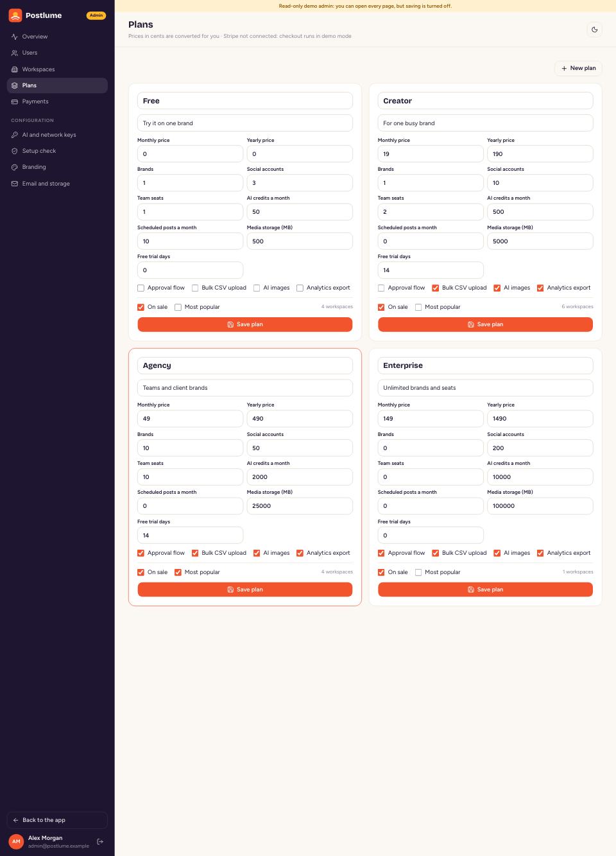Open Overview from the sidebar
The image size is (616, 856).
coord(57,37)
